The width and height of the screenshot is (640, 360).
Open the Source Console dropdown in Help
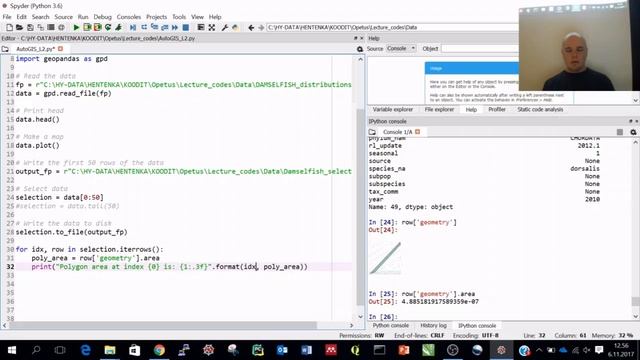pos(401,48)
